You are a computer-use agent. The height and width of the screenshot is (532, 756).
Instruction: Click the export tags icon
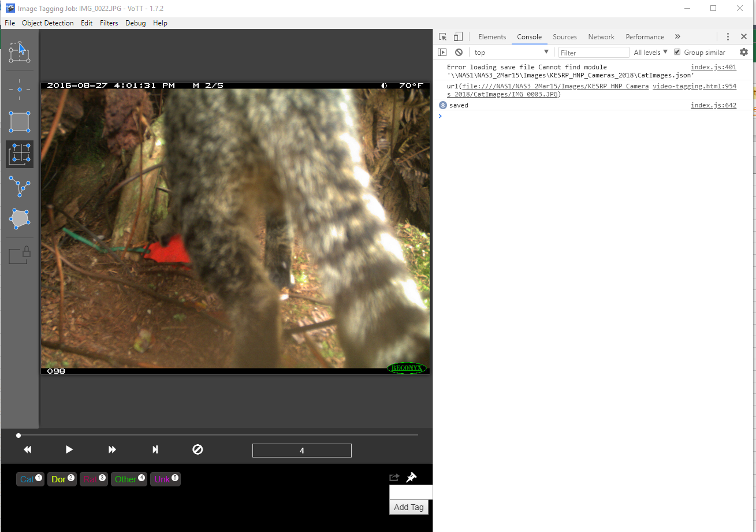click(x=394, y=477)
